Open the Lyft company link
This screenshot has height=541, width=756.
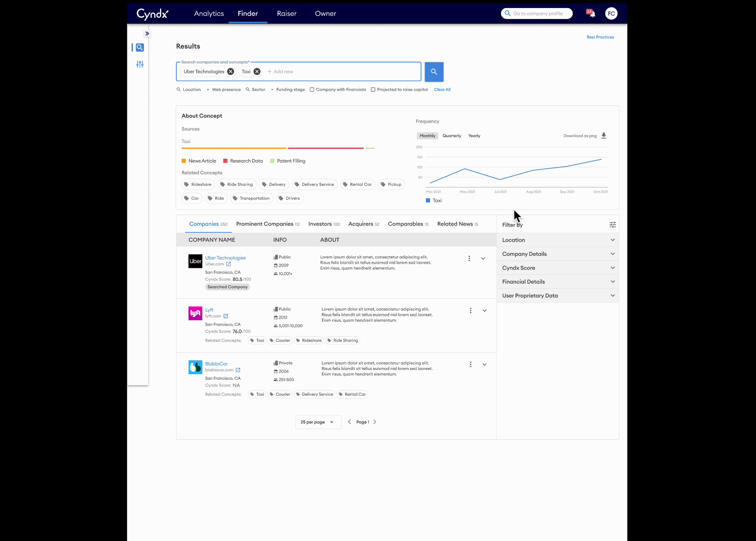point(209,310)
